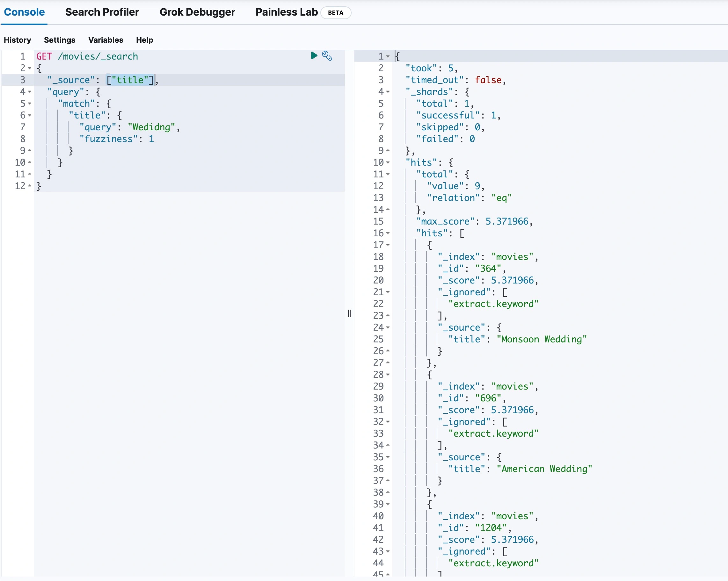Click the green play send-request icon
Screen dimensions: 728x581
314,55
